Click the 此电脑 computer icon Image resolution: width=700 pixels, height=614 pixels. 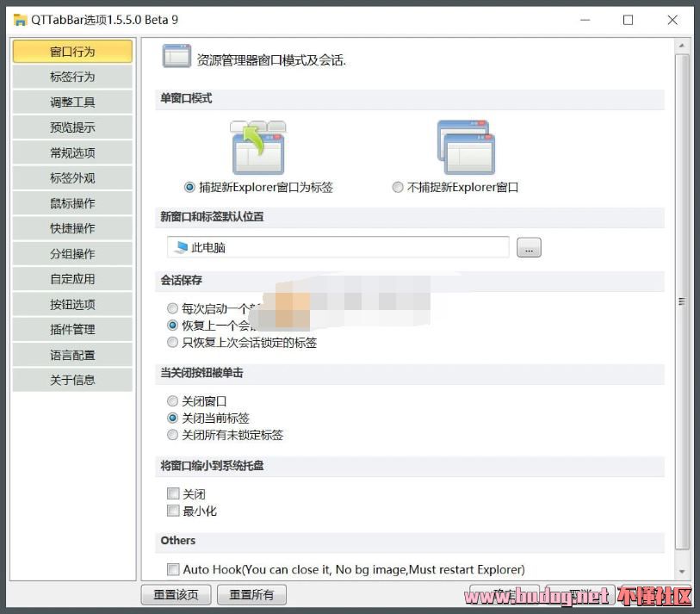[x=181, y=247]
